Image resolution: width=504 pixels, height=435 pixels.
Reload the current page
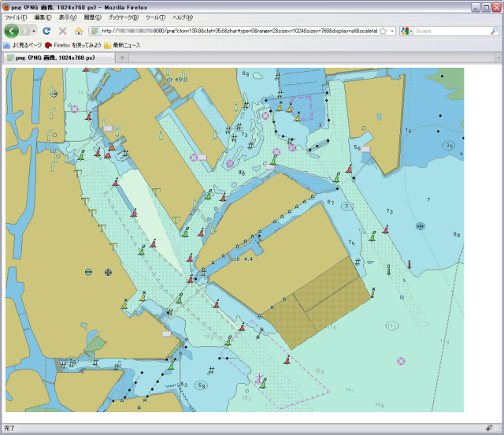pyautogui.click(x=46, y=31)
